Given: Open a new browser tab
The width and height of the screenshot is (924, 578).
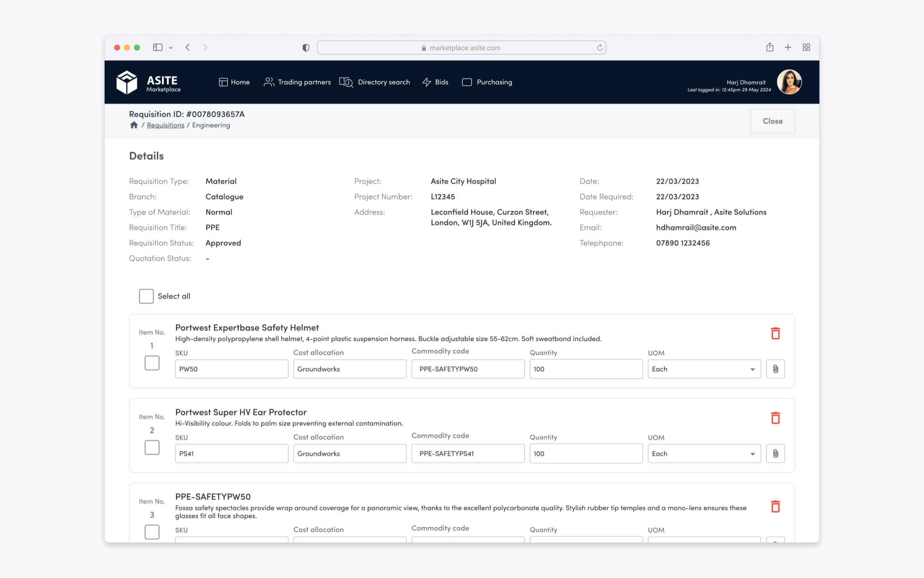Looking at the screenshot, I should click(x=788, y=48).
